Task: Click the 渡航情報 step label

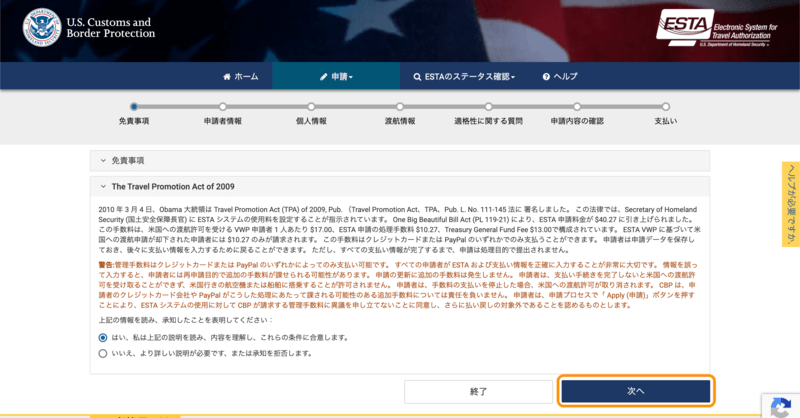Action: [400, 121]
